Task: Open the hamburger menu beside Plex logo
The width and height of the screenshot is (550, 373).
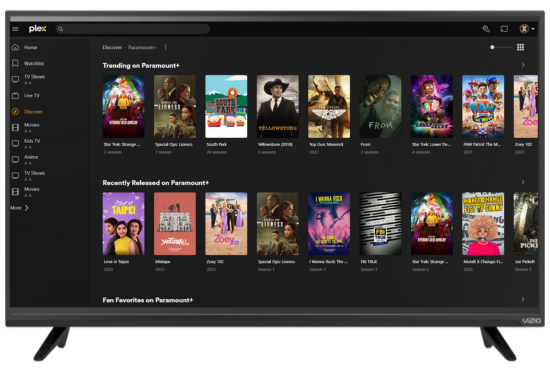Action: click(15, 29)
